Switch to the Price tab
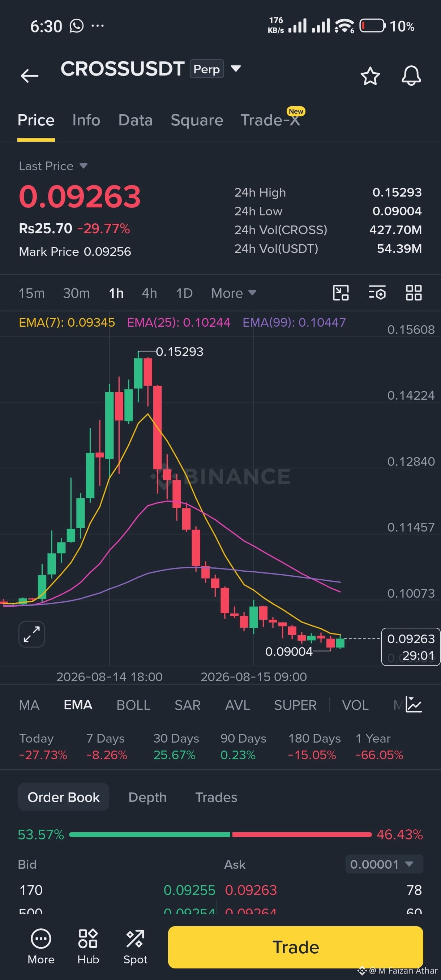This screenshot has width=441, height=980. point(36,120)
